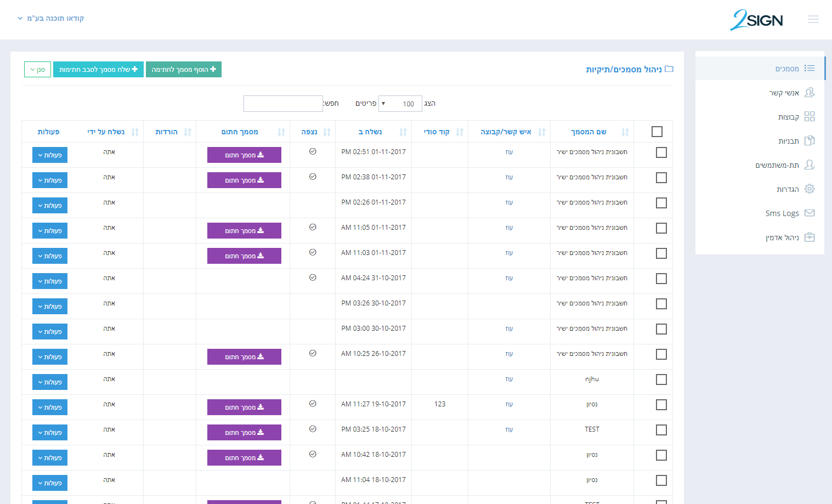Click the הוסף מסמך לחתימה (add document) button
Screen dimensions: 832x504
(184, 70)
